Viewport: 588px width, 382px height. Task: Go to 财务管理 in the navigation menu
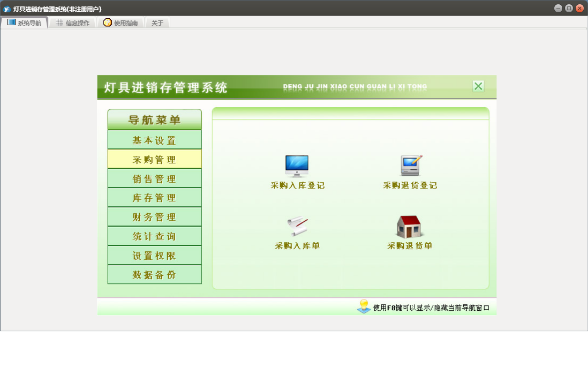coord(155,217)
